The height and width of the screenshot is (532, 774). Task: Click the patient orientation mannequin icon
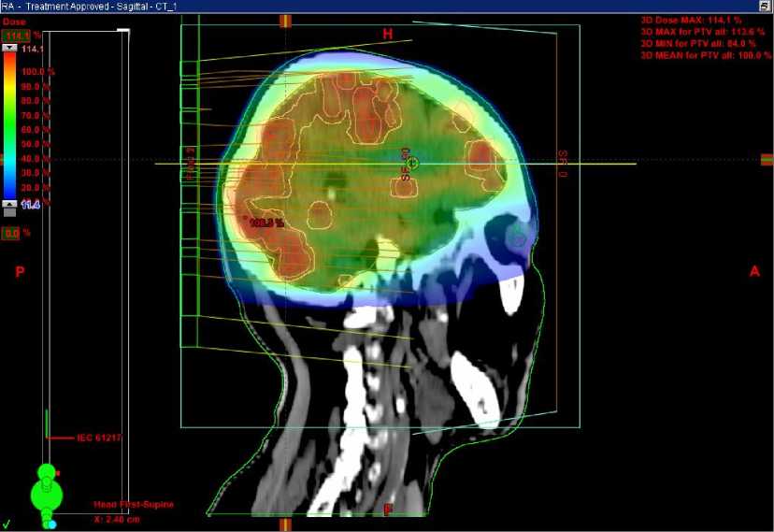pyautogui.click(x=47, y=496)
